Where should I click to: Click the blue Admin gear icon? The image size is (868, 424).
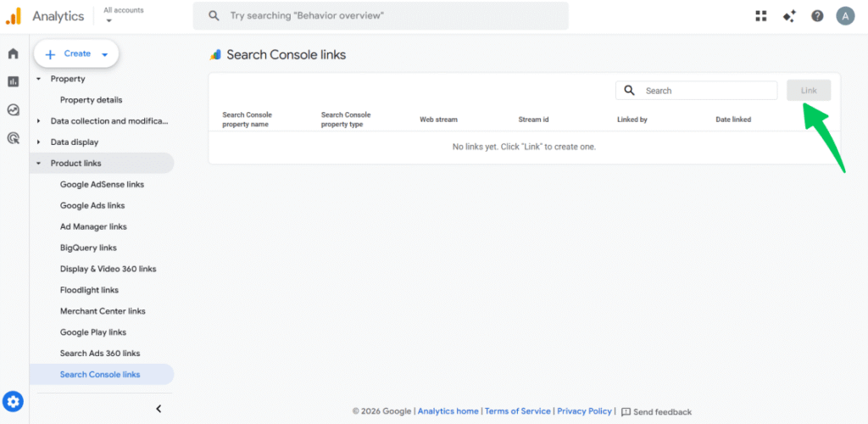point(14,401)
